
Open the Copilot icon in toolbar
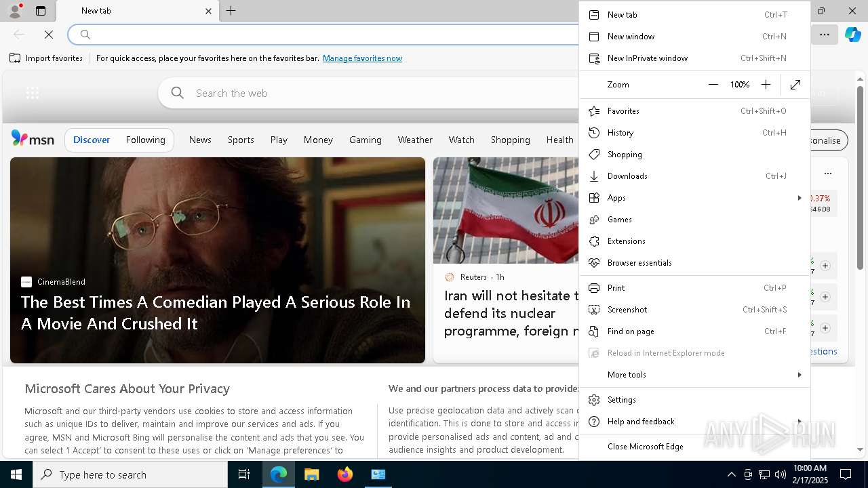852,34
